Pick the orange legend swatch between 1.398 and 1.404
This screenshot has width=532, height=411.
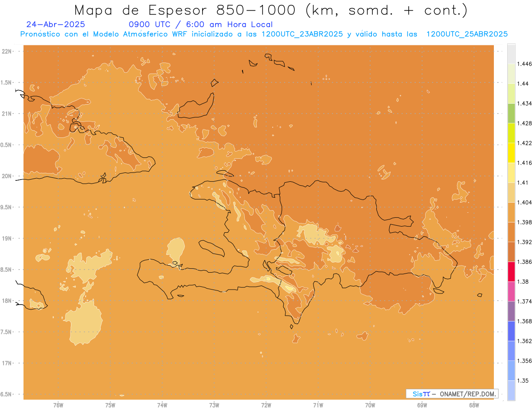[x=511, y=212]
